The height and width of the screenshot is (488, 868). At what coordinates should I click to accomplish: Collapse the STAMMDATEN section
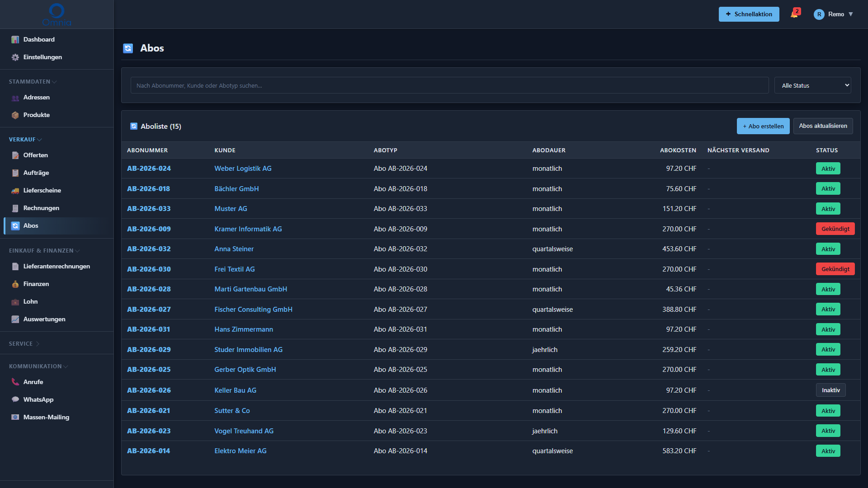coord(33,82)
